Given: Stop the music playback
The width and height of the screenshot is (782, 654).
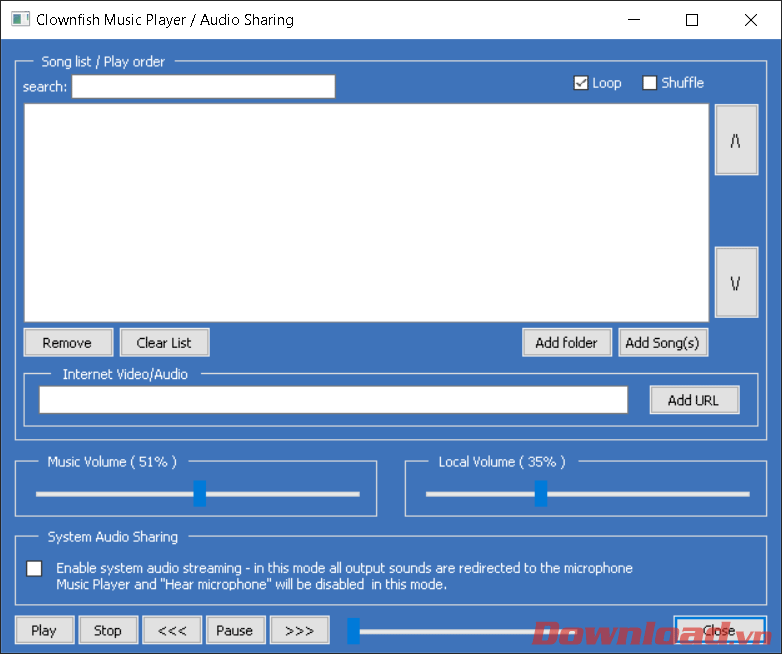Looking at the screenshot, I should click(x=108, y=630).
